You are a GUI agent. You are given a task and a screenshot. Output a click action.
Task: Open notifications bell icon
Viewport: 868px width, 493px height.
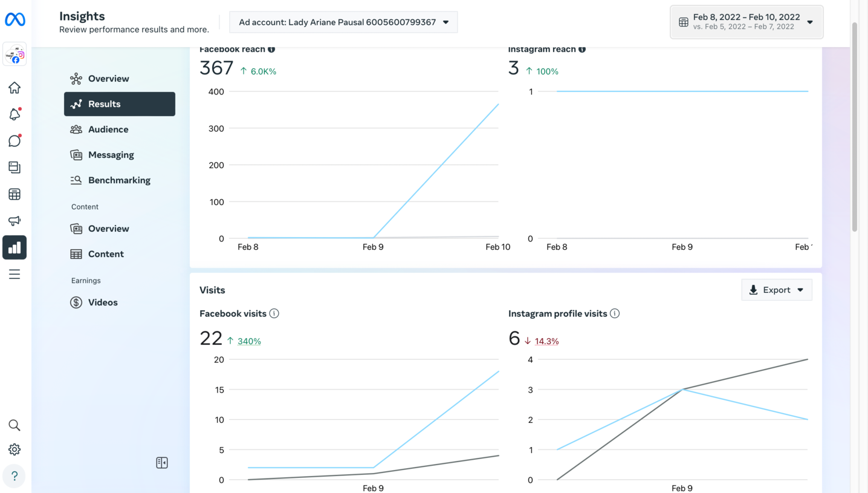(15, 114)
